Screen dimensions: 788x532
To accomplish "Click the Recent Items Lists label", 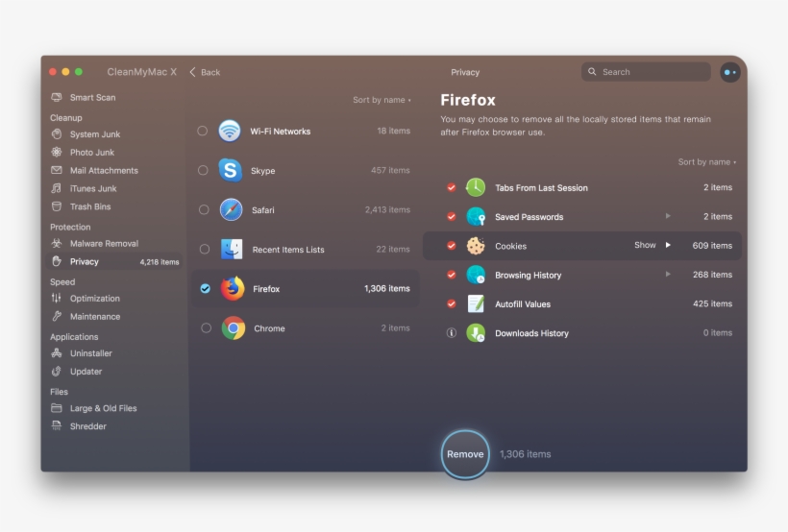I will 288,249.
